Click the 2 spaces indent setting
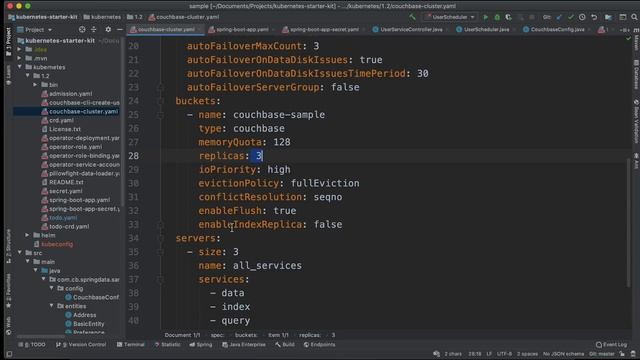 527,354
